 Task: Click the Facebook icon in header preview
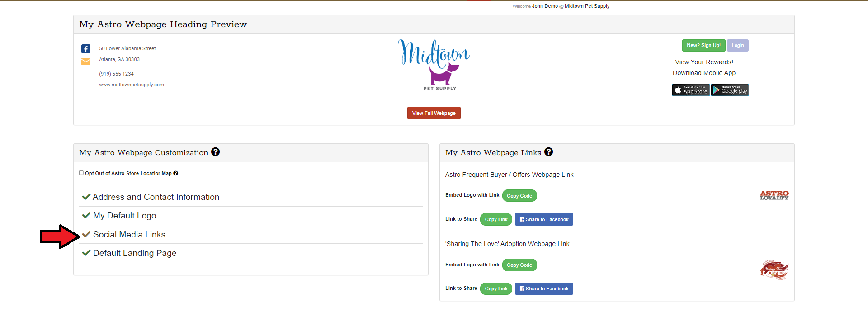tap(86, 49)
